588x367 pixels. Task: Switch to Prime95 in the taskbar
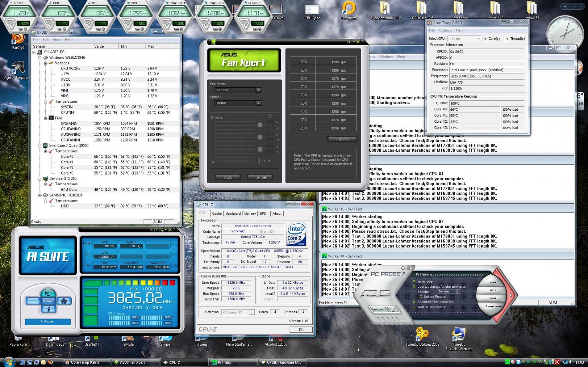point(233,362)
